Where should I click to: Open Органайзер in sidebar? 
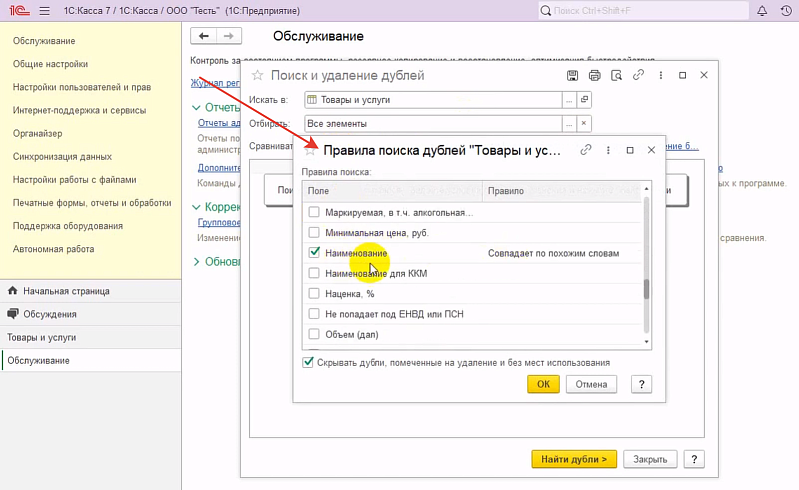[38, 133]
